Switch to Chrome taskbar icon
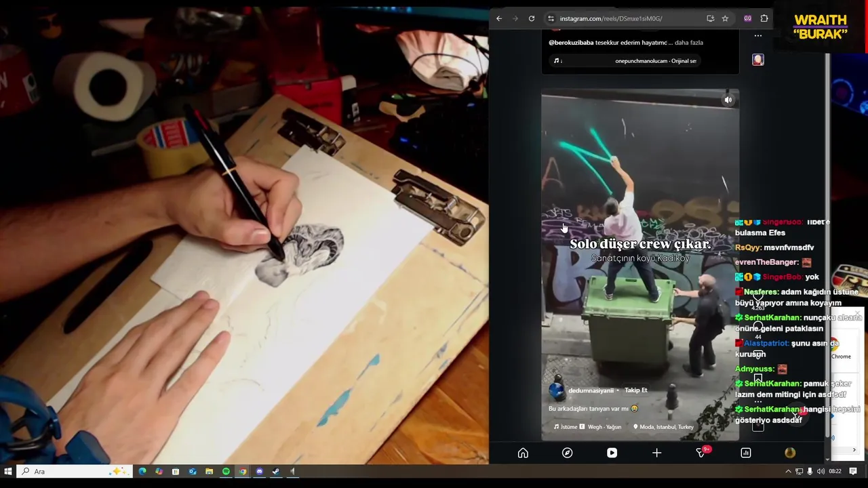The width and height of the screenshot is (868, 488). click(x=242, y=471)
